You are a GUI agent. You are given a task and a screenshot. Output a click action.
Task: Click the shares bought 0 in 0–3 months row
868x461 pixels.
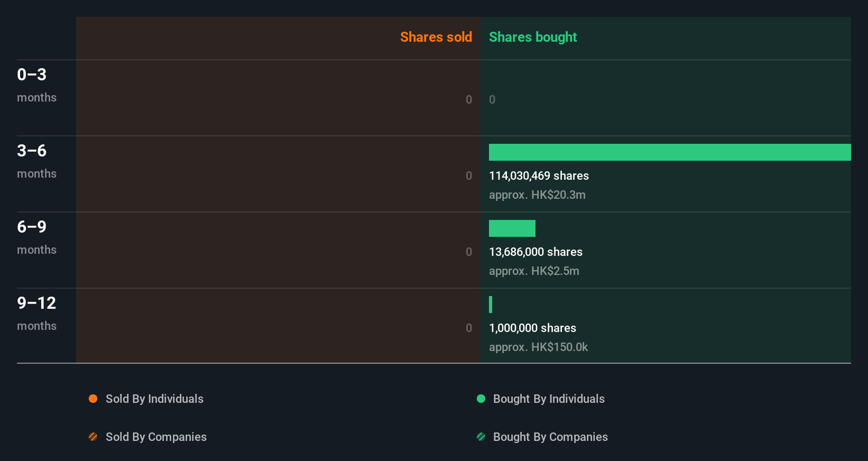[492, 99]
